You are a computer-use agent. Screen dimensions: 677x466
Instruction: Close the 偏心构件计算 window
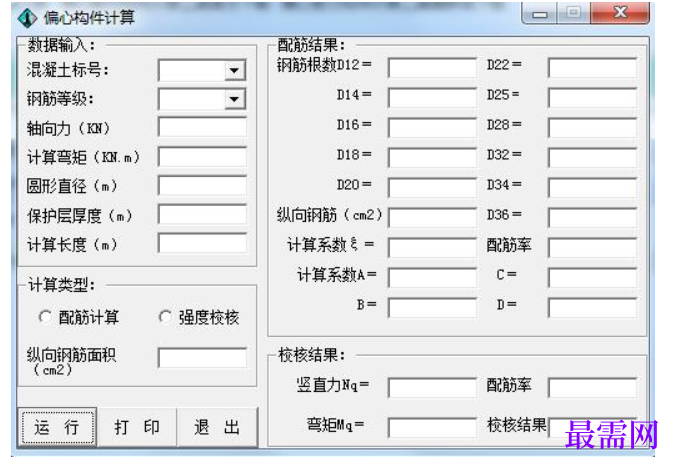tap(620, 13)
